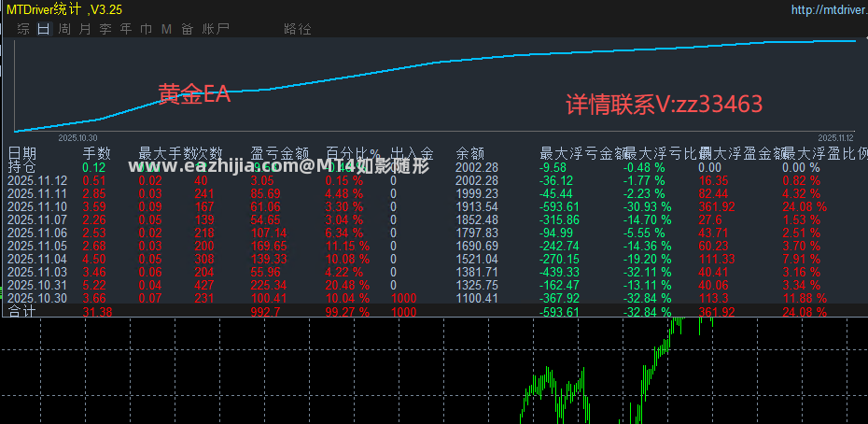868x424 pixels.
Task: Click the 2025.10.30 chart start label
Action: pos(78,138)
